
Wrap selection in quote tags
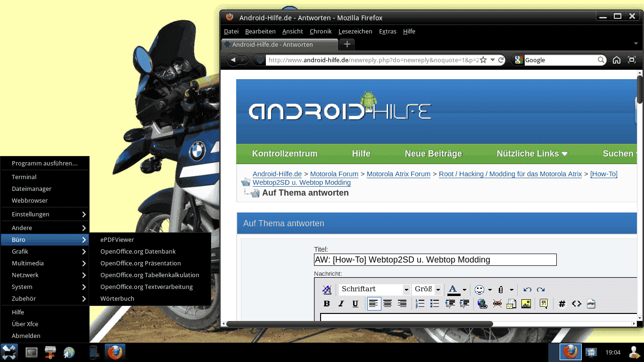coord(544,304)
